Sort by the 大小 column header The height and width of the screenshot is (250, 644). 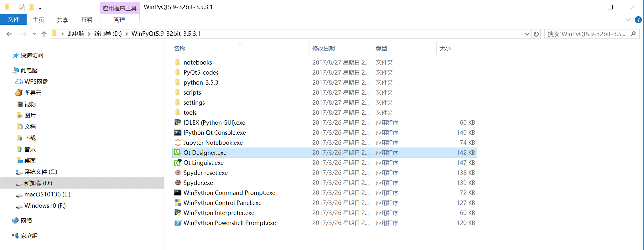[445, 48]
